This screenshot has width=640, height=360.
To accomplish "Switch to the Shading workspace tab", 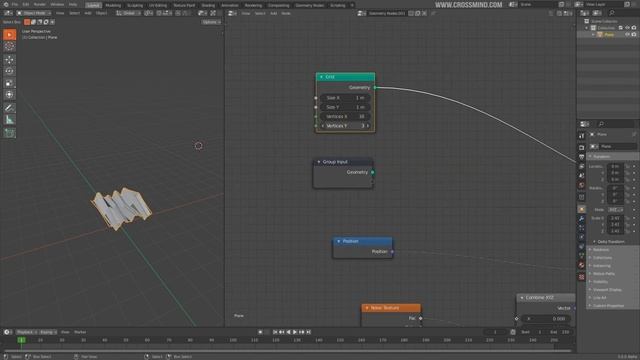I will pos(208,5).
